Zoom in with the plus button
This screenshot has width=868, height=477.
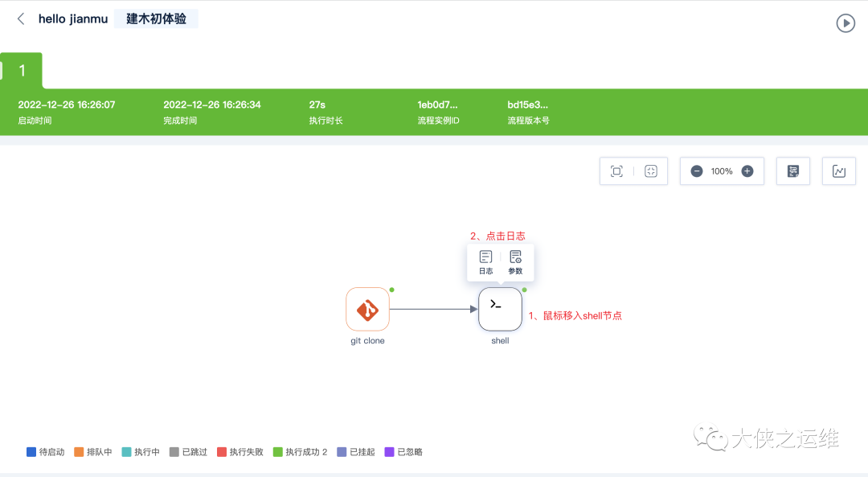[x=747, y=171]
